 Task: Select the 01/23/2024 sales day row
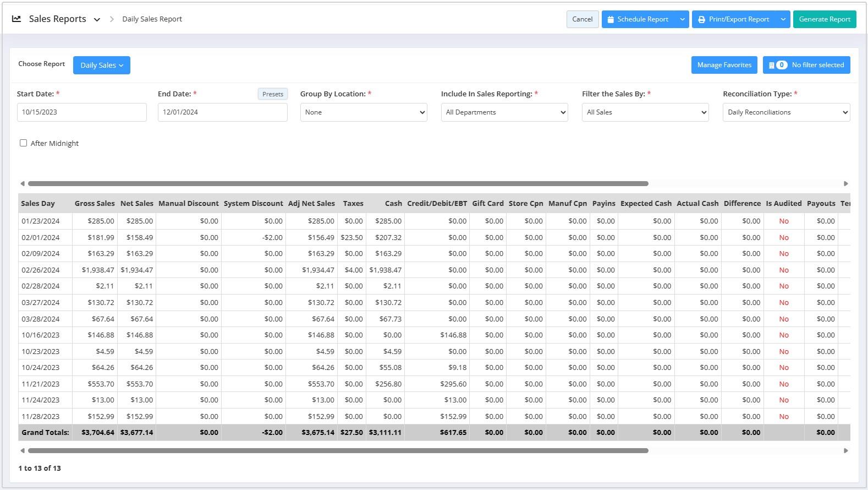[434, 221]
